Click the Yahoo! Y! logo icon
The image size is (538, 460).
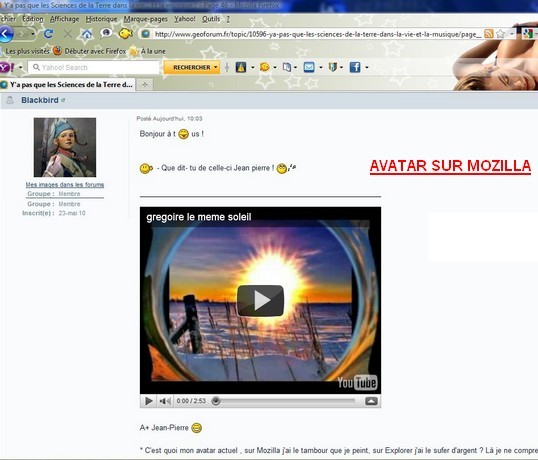tap(7, 67)
